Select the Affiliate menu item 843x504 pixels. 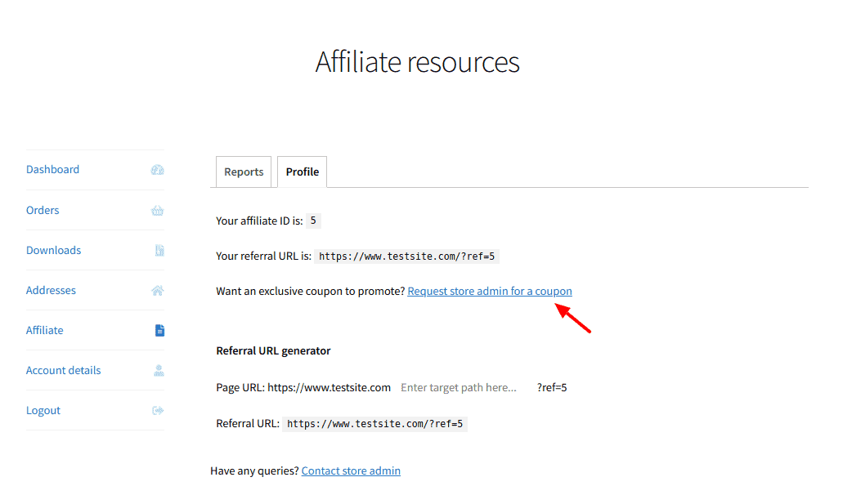point(45,331)
